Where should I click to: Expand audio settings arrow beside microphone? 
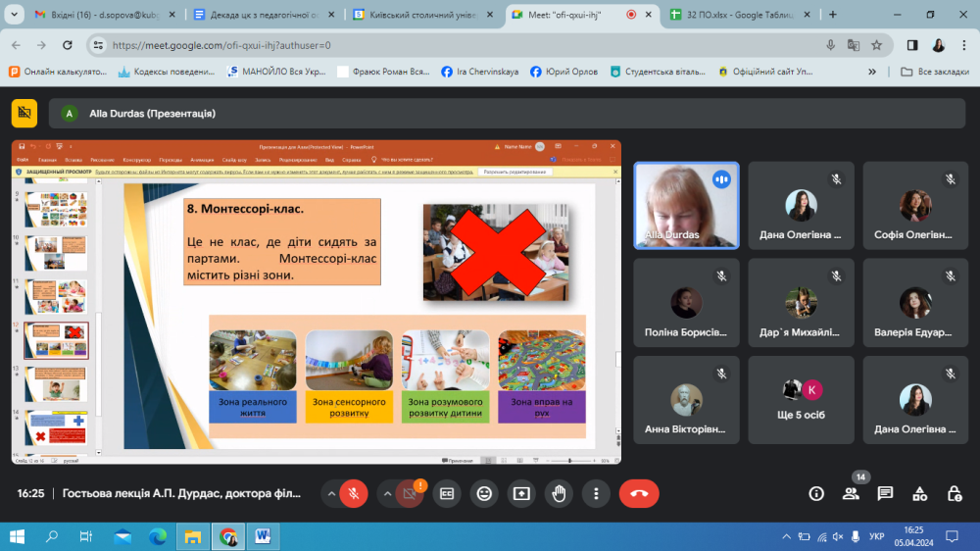[331, 493]
